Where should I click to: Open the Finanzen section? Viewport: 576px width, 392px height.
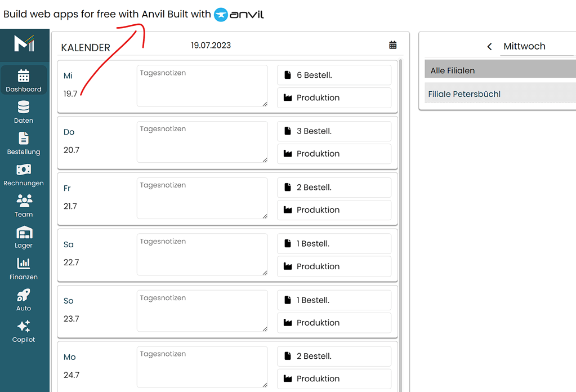coord(24,269)
